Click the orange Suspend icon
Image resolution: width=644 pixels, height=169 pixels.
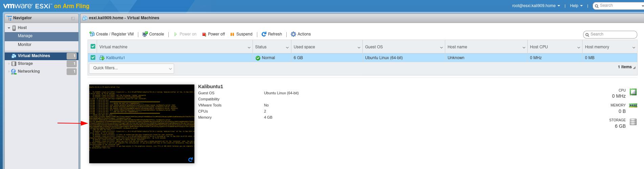tap(232, 34)
